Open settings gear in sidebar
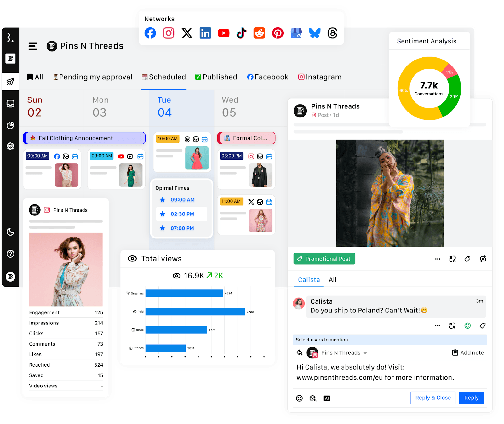The height and width of the screenshot is (424, 504). coord(10,146)
